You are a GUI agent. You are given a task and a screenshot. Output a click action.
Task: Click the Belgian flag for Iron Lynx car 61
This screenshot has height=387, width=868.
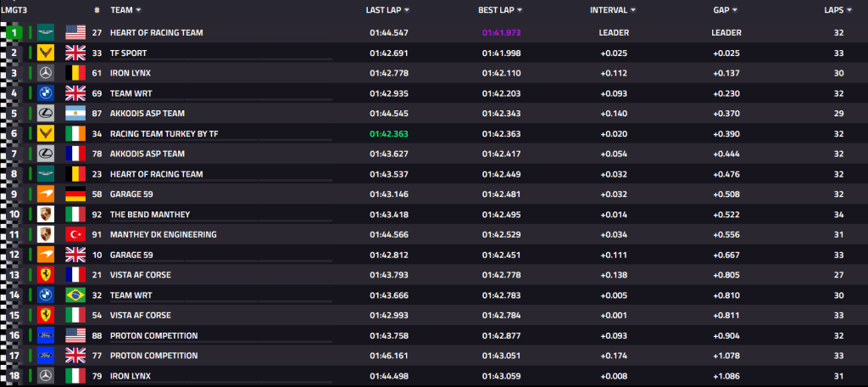75,73
